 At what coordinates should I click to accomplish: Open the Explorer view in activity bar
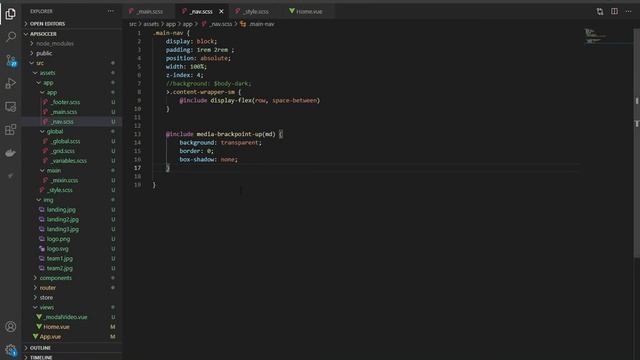click(x=11, y=13)
